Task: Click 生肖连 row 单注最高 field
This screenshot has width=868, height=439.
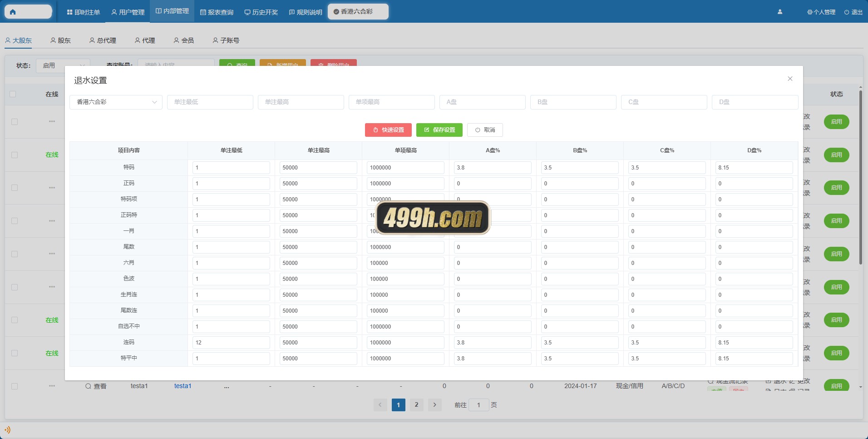Action: click(318, 295)
